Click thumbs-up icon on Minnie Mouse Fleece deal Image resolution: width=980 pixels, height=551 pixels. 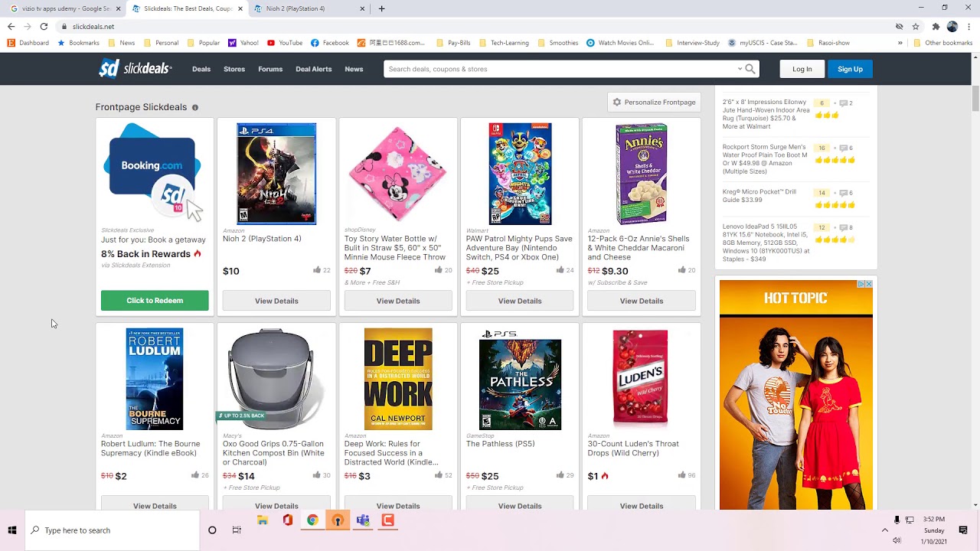[x=439, y=270]
